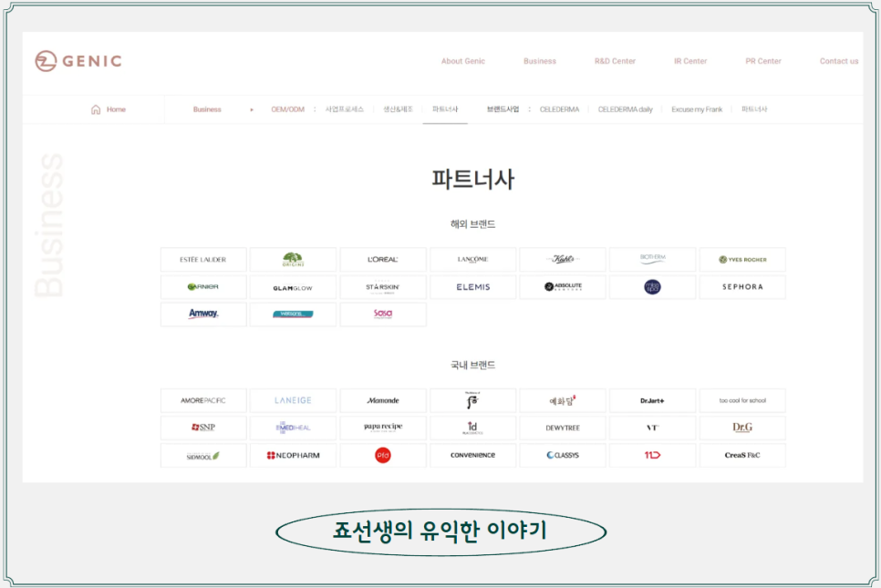Open the papa recipe logo tile
This screenshot has width=881, height=588.
(x=383, y=428)
